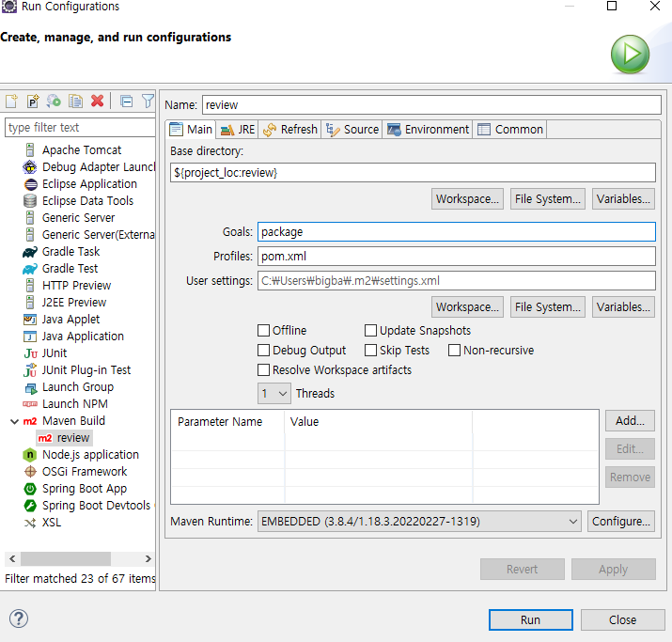Select JUnit Plug-in Test entry
This screenshot has height=642, width=672.
(86, 369)
